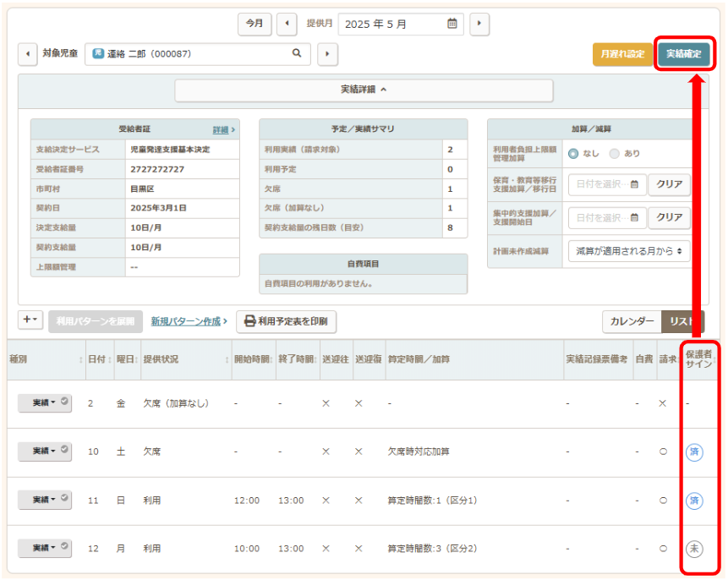The image size is (728, 580).
Task: Click the 月遅れ設定 orange button
Action: pos(622,54)
